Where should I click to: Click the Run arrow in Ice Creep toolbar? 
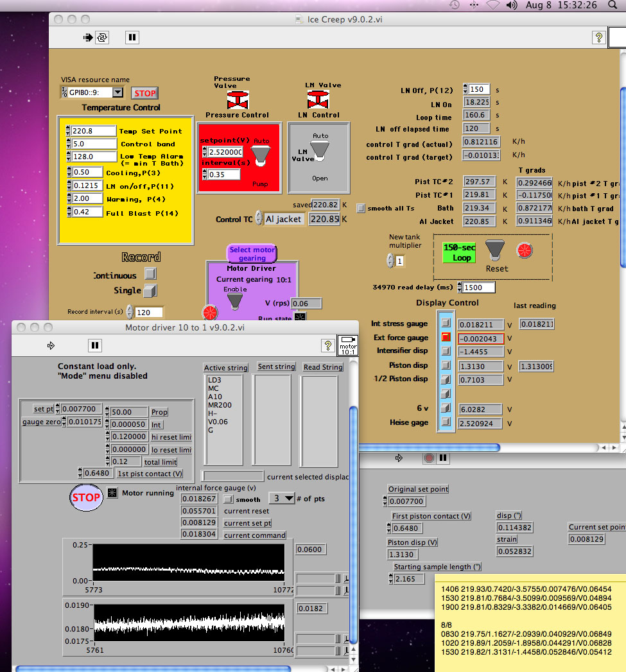pyautogui.click(x=89, y=38)
